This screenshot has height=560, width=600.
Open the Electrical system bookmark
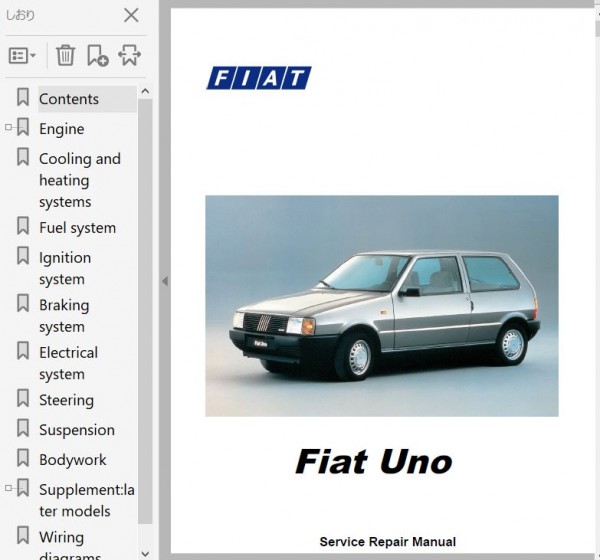pyautogui.click(x=68, y=363)
